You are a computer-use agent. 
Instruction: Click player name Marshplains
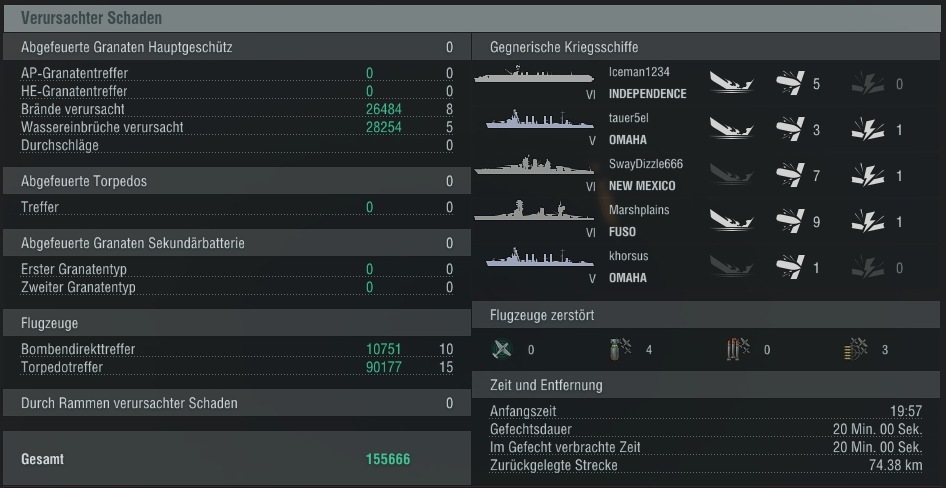click(639, 210)
